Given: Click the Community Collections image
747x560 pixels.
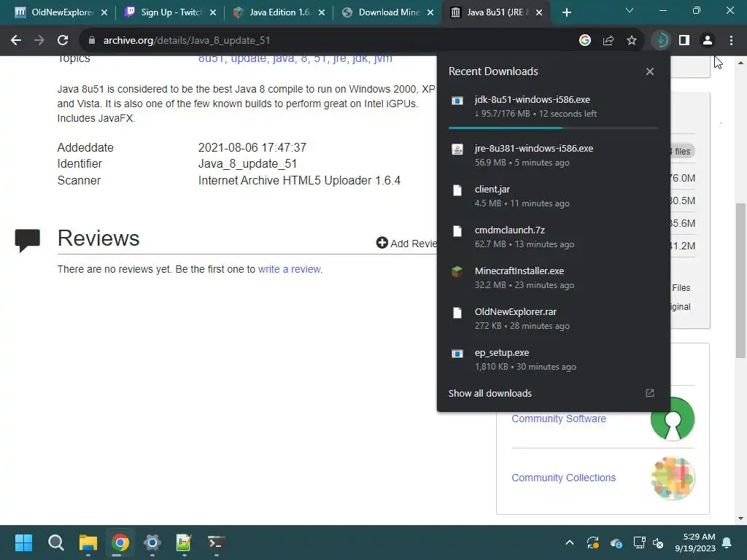Looking at the screenshot, I should 672,478.
